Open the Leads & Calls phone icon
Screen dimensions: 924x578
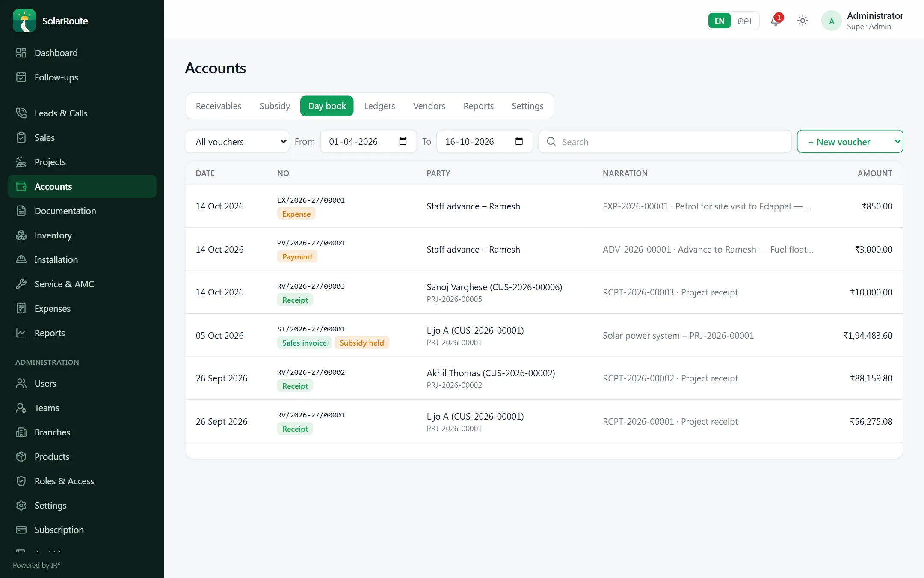pos(21,113)
